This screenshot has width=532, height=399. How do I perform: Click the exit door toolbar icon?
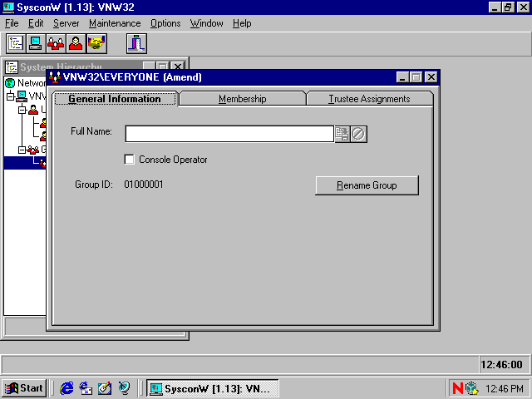point(136,43)
